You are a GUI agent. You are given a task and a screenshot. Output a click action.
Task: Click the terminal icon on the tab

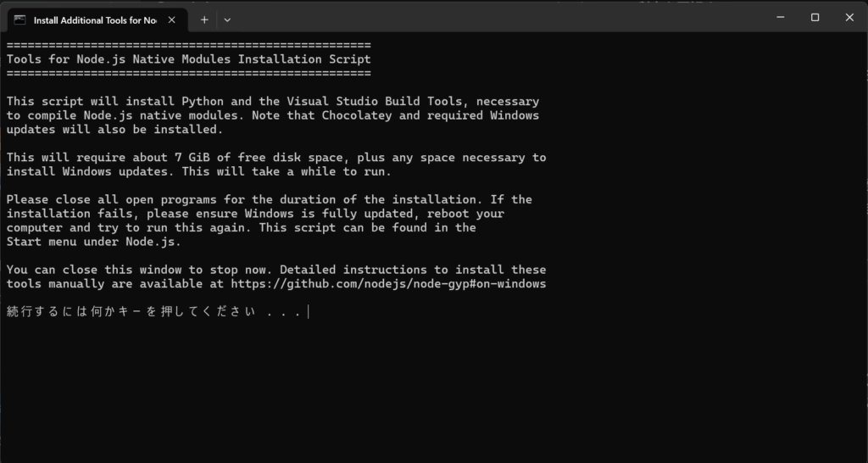click(x=19, y=20)
